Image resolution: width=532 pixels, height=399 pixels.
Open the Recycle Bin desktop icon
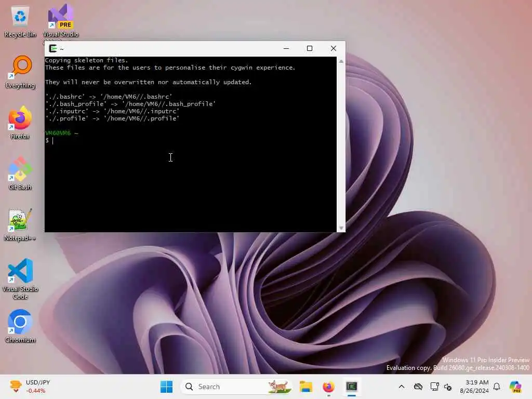(20, 22)
